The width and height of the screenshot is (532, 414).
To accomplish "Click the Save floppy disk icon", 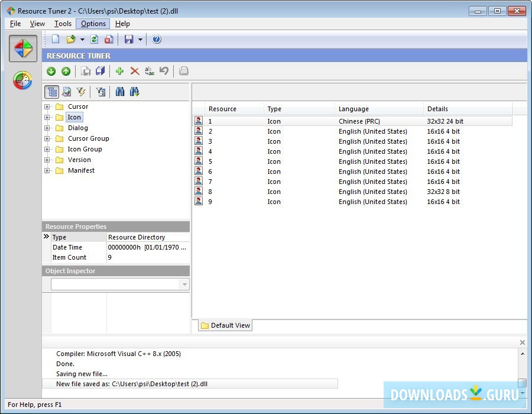I will click(x=128, y=40).
